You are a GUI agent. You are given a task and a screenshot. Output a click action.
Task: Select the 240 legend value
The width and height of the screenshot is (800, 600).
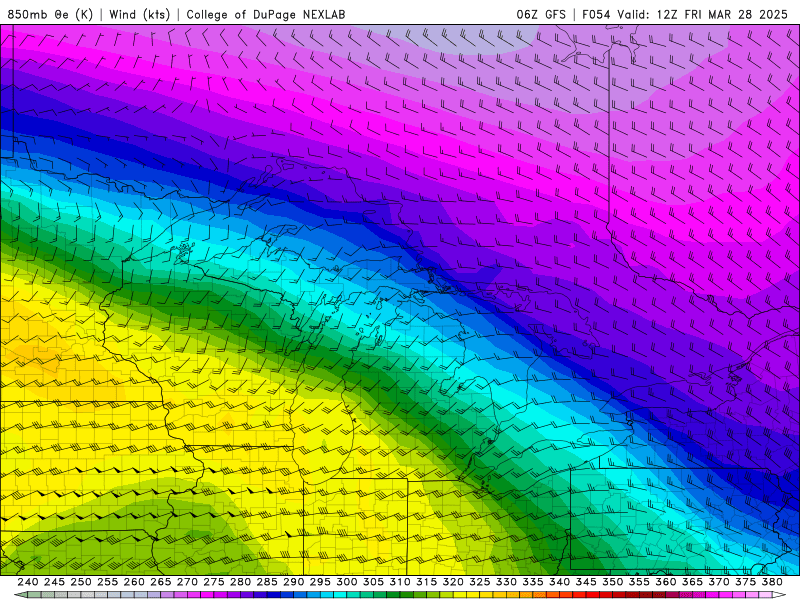coord(28,582)
